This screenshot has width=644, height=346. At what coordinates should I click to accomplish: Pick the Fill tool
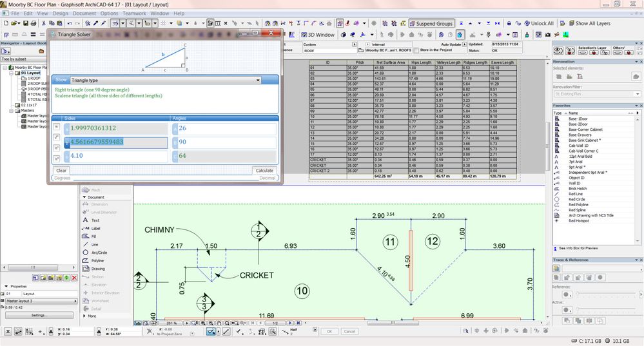(94, 236)
